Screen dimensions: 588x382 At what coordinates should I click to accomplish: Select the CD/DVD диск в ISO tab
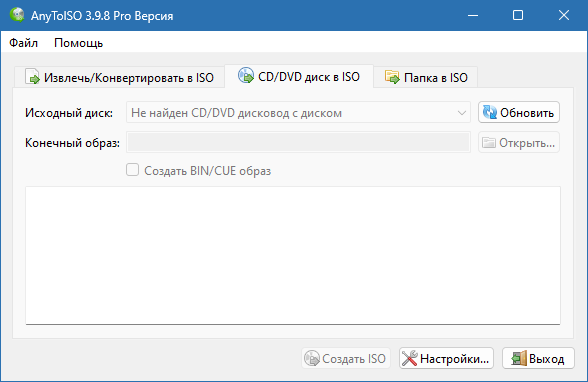point(299,76)
